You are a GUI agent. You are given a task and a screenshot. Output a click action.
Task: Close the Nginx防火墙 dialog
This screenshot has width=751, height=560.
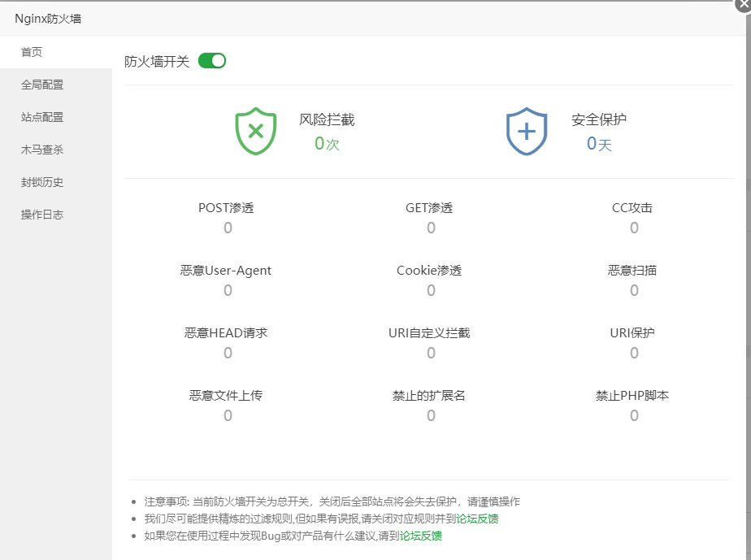coord(744,5)
